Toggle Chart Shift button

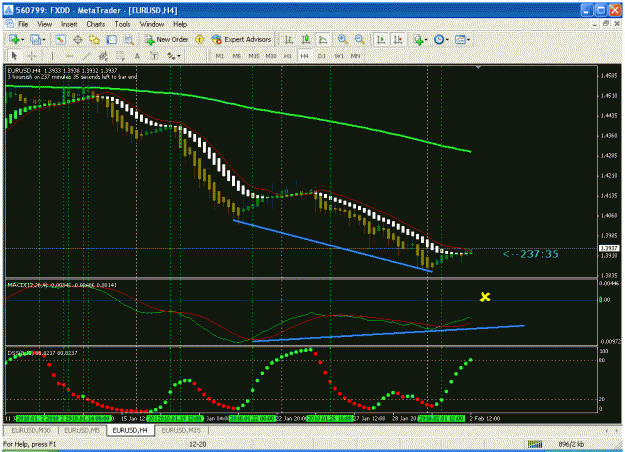398,39
